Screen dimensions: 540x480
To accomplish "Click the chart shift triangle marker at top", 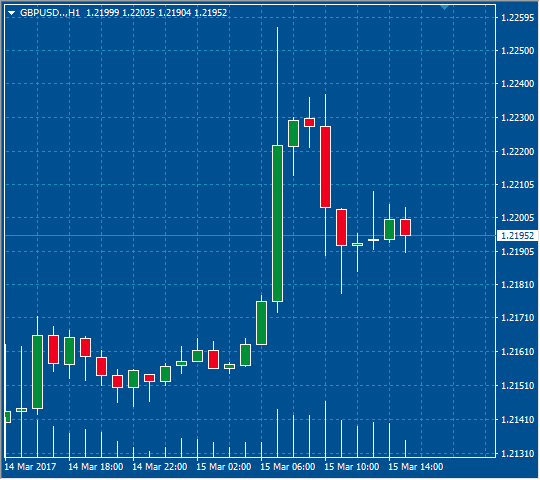I will pyautogui.click(x=444, y=7).
